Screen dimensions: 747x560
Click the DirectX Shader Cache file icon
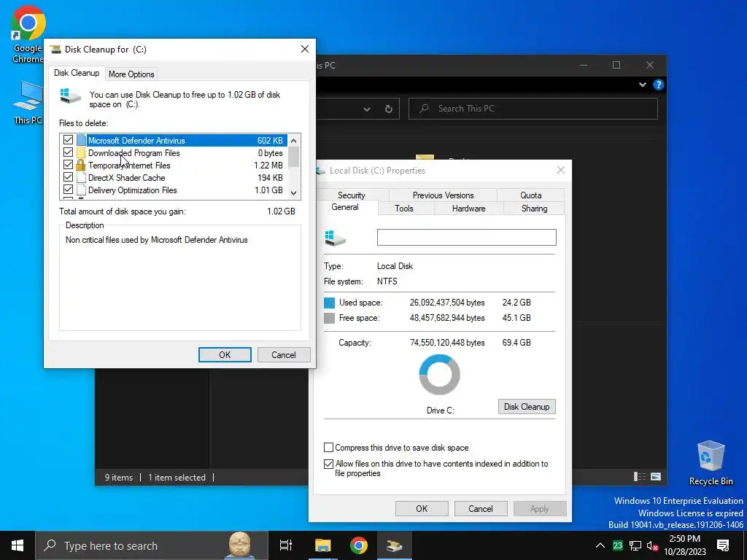81,178
